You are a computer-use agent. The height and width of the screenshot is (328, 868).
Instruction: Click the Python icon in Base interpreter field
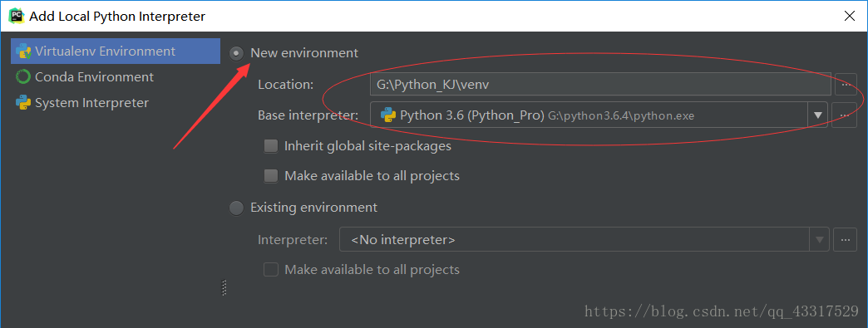pos(388,115)
